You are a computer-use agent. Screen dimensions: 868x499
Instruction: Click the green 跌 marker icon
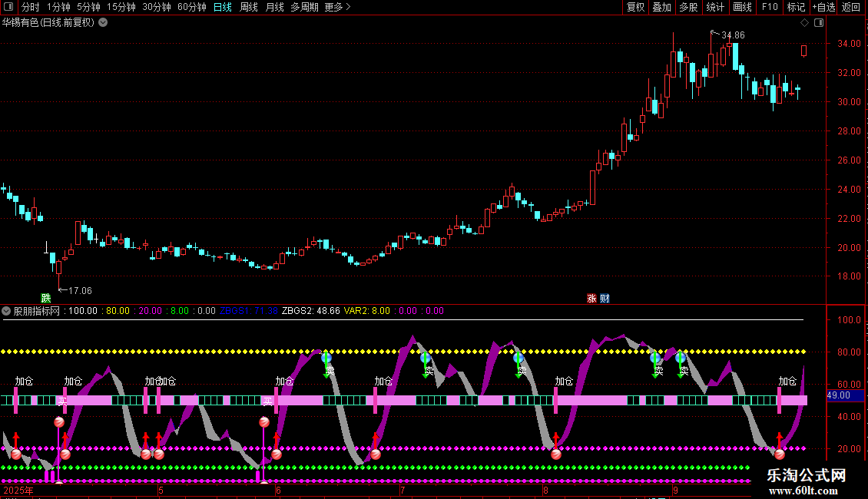tap(46, 298)
